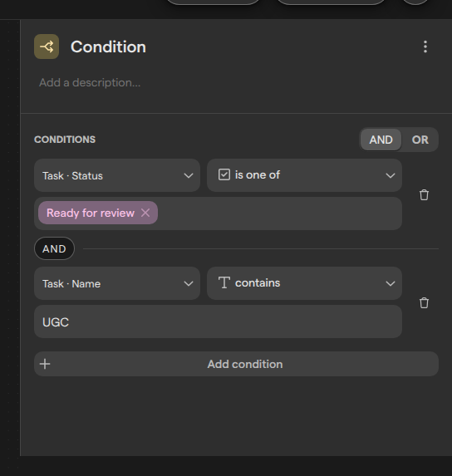
Task: Click the Add a description field
Action: click(x=90, y=82)
